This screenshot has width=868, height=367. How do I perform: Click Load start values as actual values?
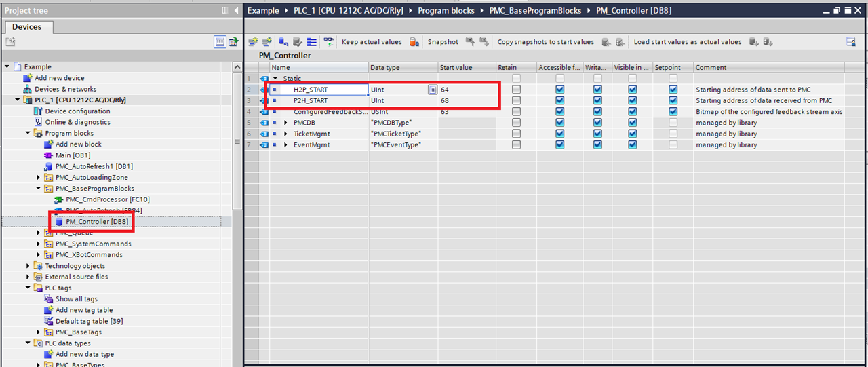687,42
